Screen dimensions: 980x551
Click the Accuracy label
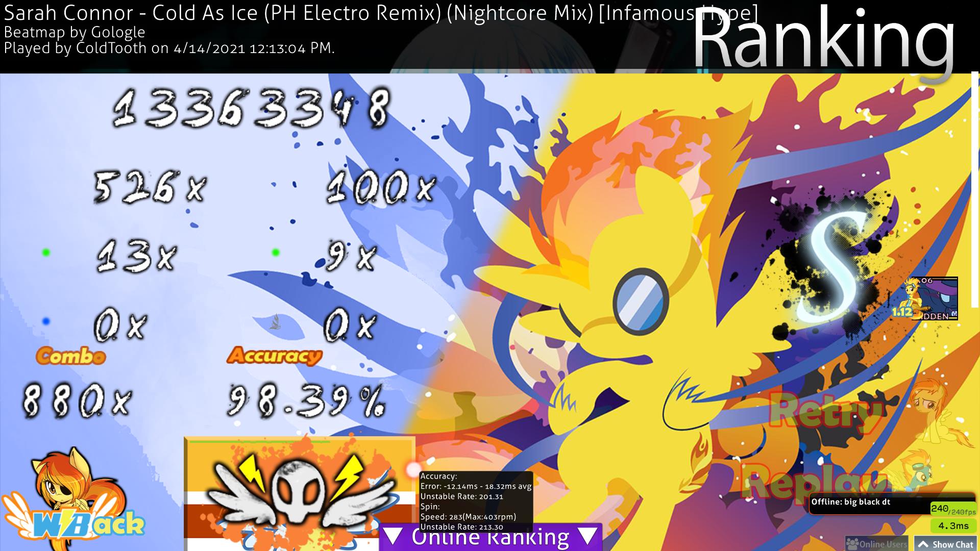[x=275, y=356]
